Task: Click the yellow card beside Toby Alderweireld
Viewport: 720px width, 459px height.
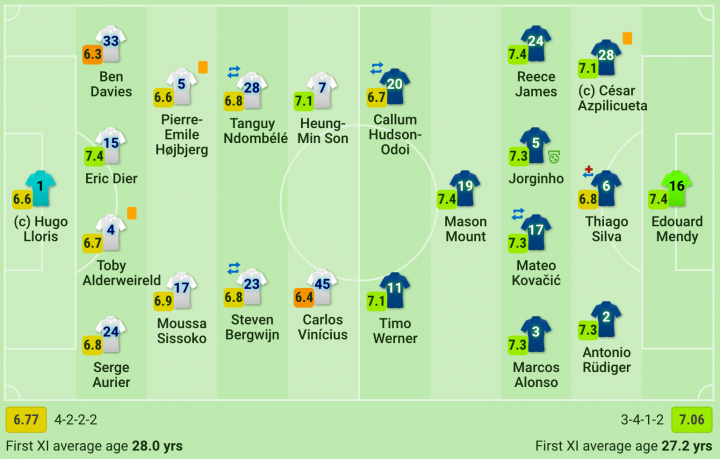Action: pos(132,213)
